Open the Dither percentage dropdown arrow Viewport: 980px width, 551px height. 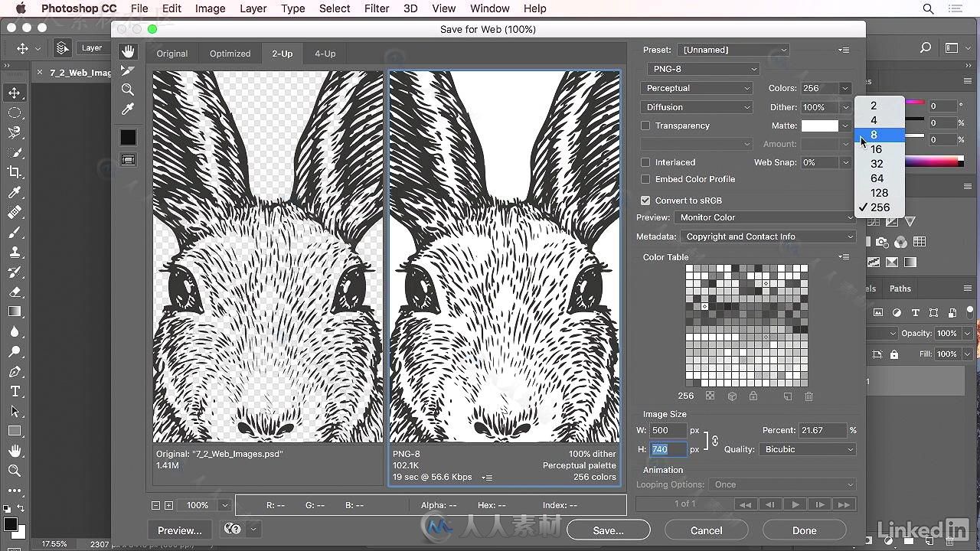coord(845,107)
